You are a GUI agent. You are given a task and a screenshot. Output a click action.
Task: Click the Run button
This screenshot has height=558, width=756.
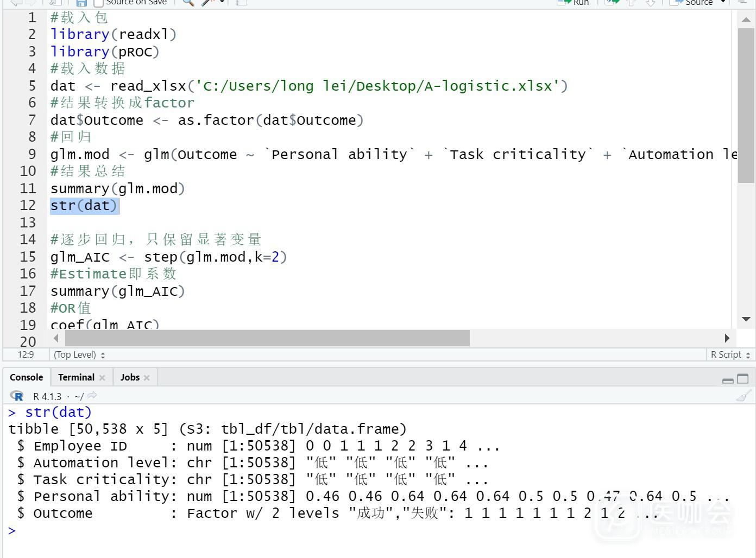(x=575, y=3)
